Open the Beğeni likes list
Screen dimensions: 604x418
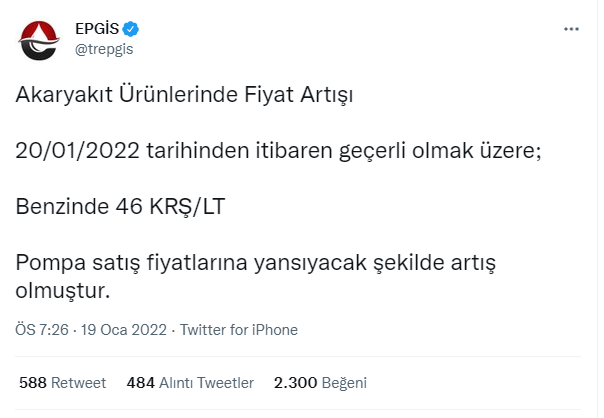pos(345,382)
